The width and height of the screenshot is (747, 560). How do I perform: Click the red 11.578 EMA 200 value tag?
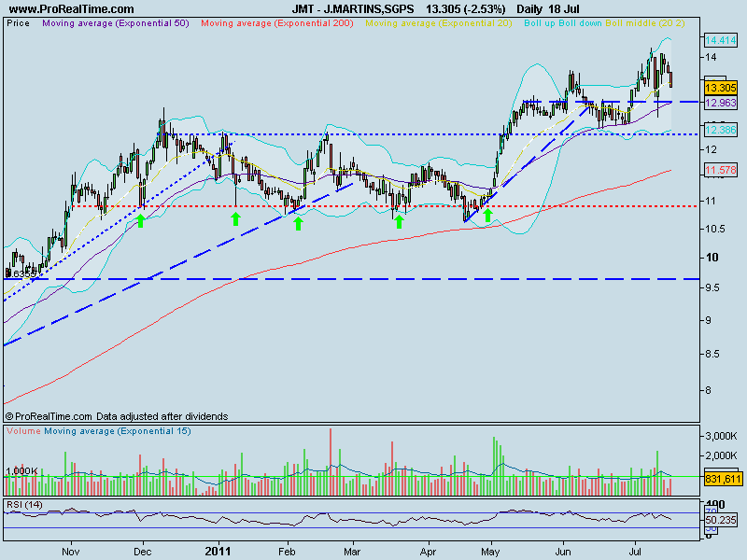pyautogui.click(x=720, y=170)
